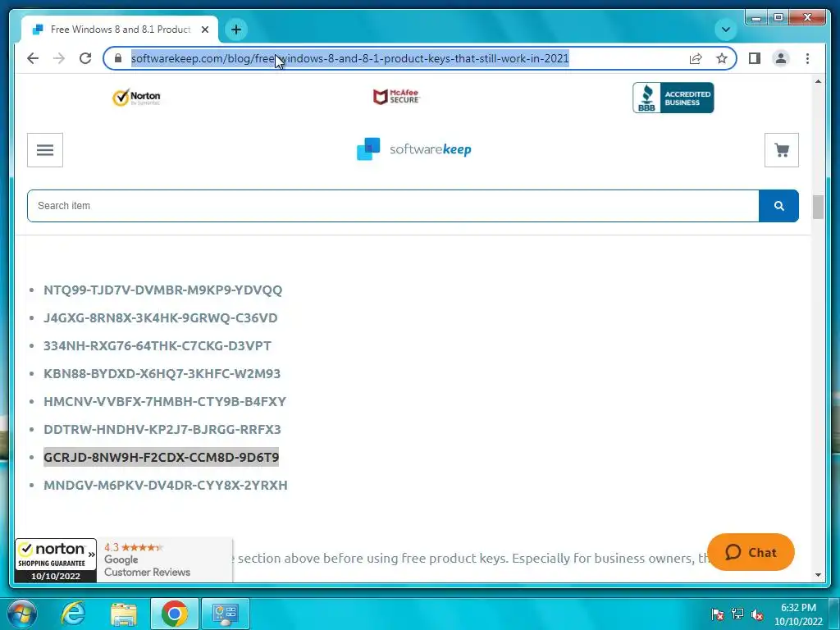840x630 pixels.
Task: Open the Chrome profile avatar
Action: click(x=781, y=58)
